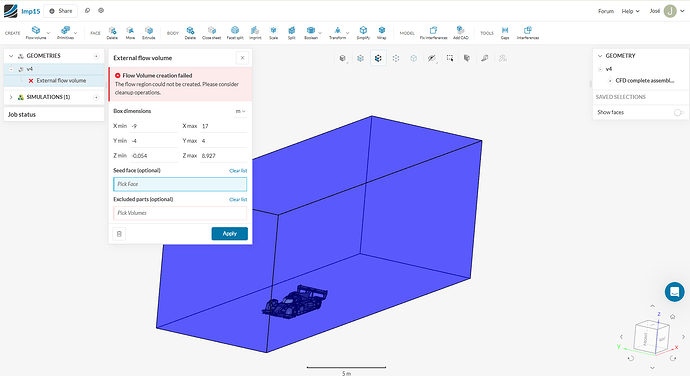Select the Split body tool
This screenshot has height=376, width=690.
(291, 33)
